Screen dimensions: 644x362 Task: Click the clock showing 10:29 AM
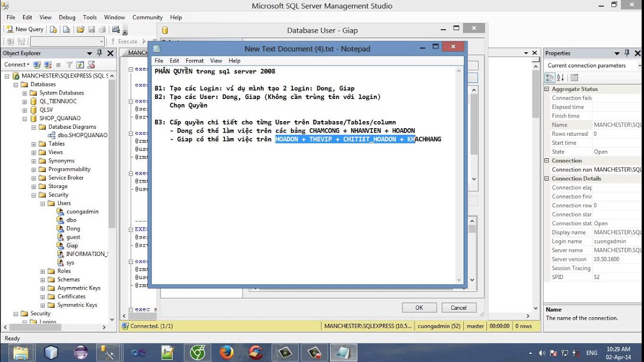[x=618, y=349]
